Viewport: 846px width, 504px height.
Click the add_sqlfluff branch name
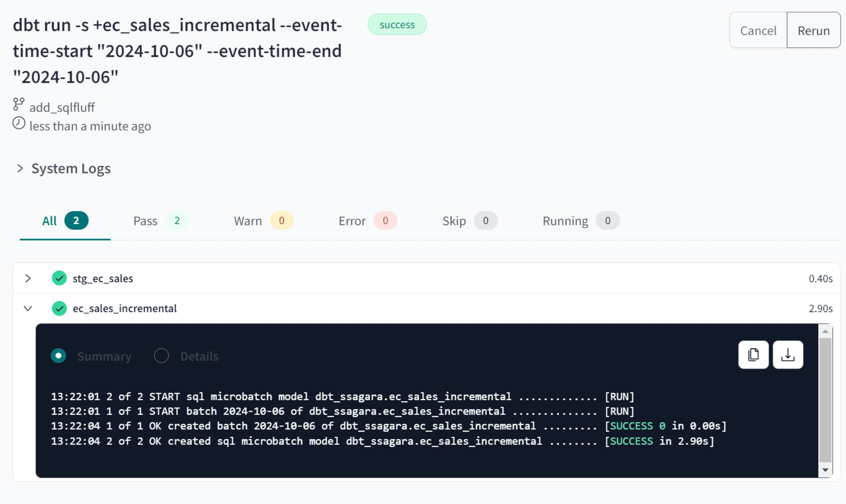62,107
